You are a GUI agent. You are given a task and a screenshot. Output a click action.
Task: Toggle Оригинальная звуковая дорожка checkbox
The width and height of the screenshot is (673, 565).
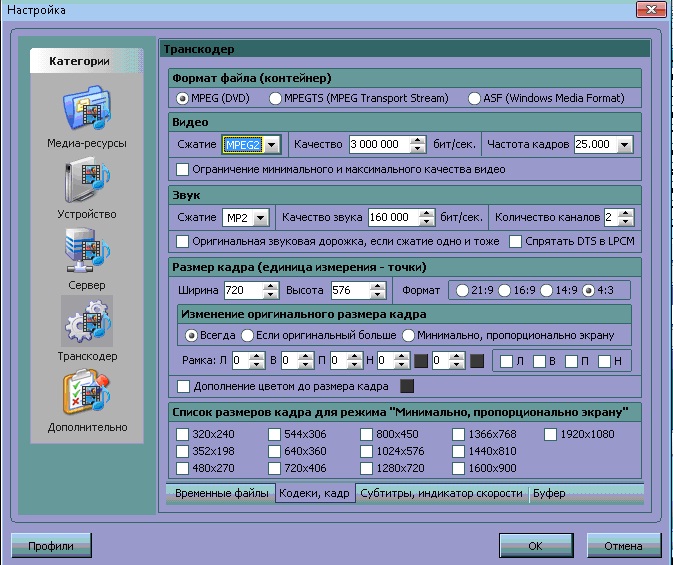182,241
